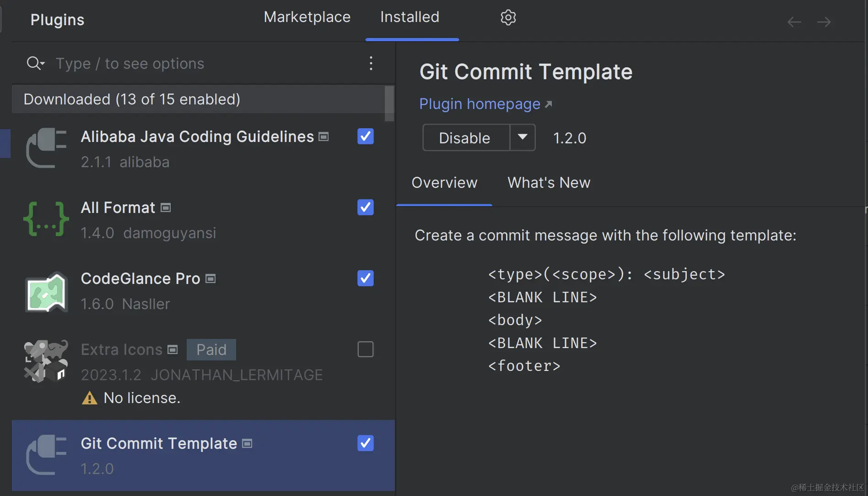Image resolution: width=868 pixels, height=496 pixels.
Task: Click the forward navigation arrow
Action: tap(824, 22)
